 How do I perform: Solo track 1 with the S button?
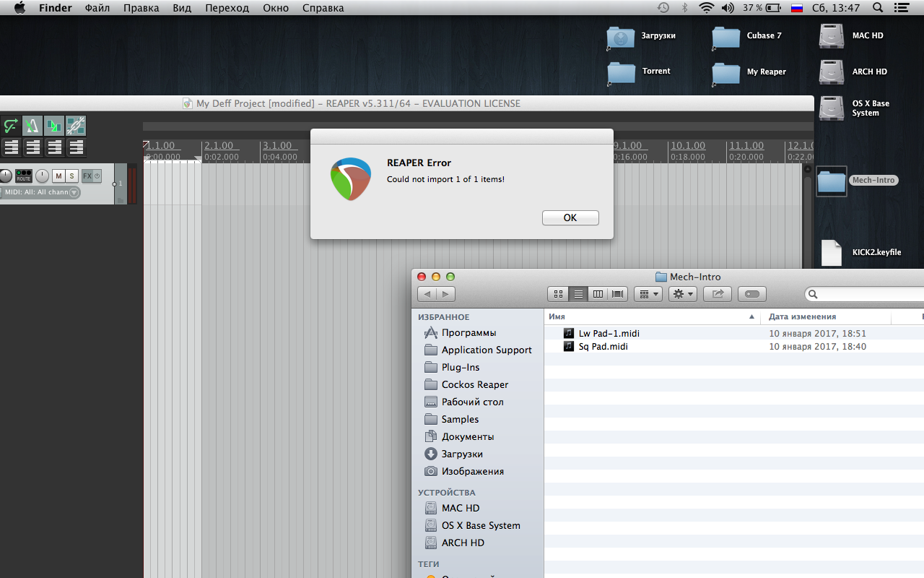[71, 176]
